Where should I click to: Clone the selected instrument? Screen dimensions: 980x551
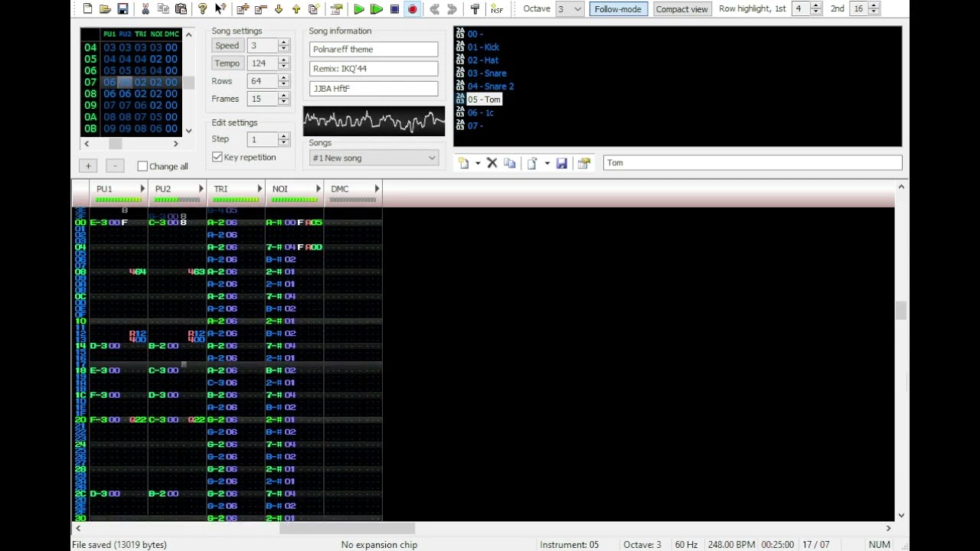tap(509, 163)
